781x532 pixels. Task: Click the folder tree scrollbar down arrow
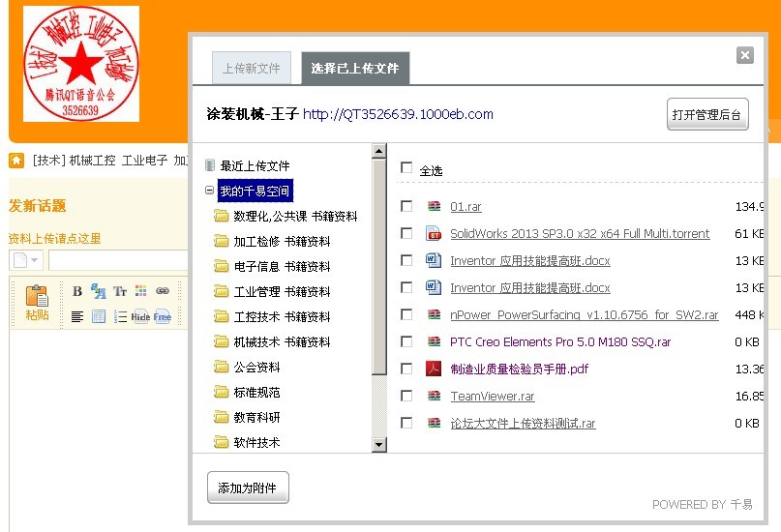point(378,444)
